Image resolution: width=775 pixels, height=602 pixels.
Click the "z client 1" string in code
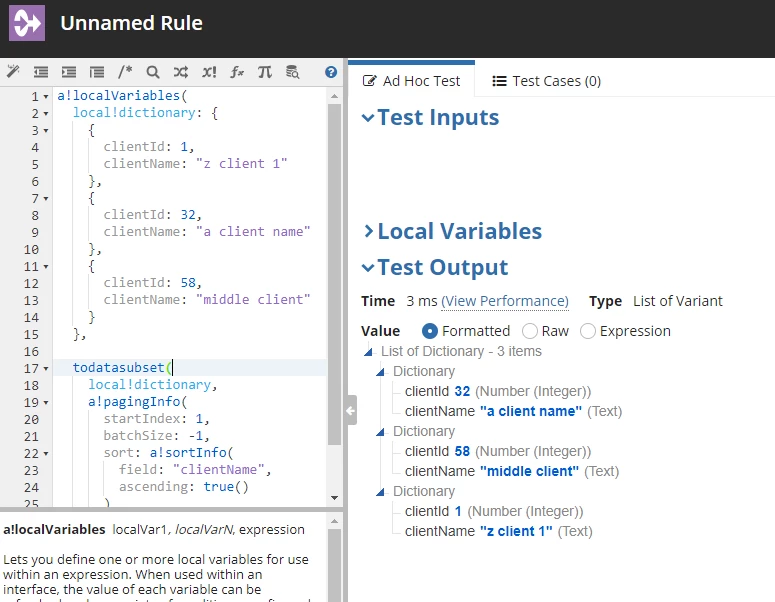pyautogui.click(x=241, y=164)
